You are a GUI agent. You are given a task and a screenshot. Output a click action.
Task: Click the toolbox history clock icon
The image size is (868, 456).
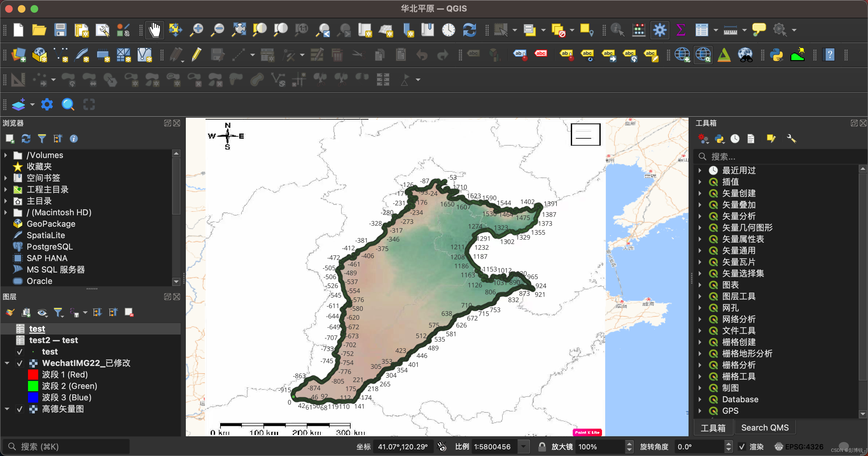[x=735, y=139]
